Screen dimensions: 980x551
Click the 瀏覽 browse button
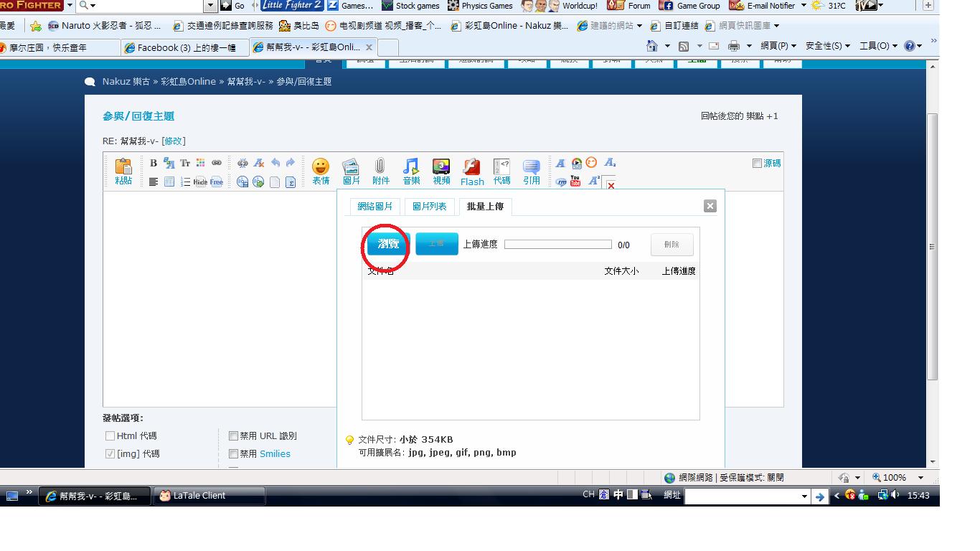[388, 244]
